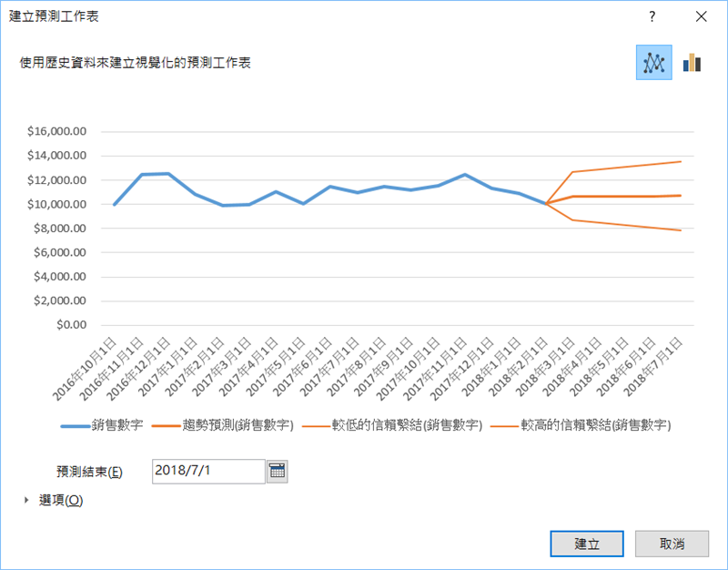Click the 2016年10月1日 axis date label
This screenshot has height=570, width=728.
(85, 370)
